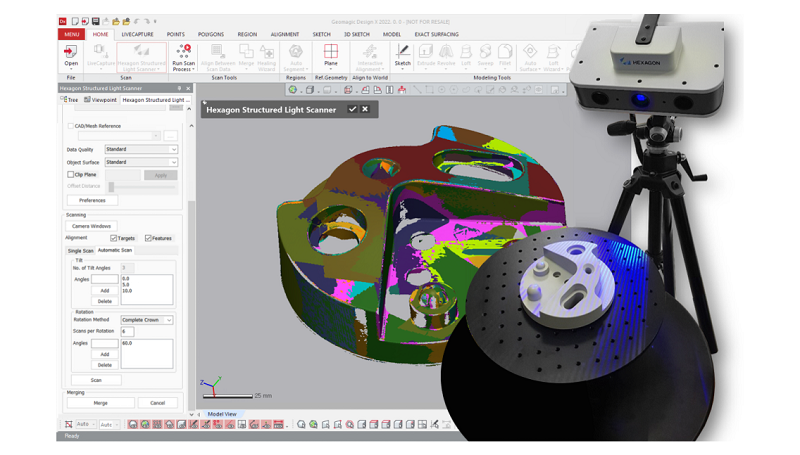Screen dimensions: 800x455
Task: Click the Rotation Angles input field
Action: [x=105, y=343]
